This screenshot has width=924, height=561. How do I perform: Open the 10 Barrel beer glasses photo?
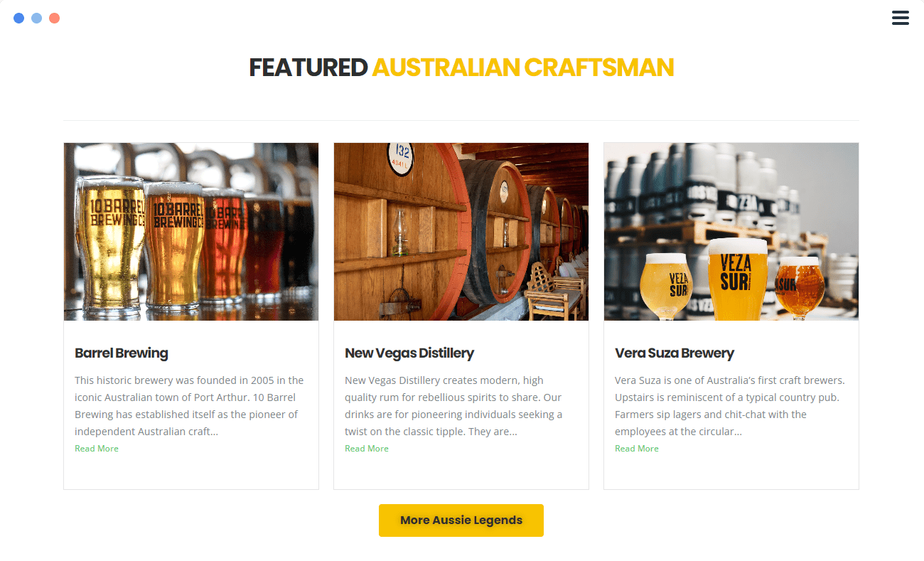pos(191,232)
